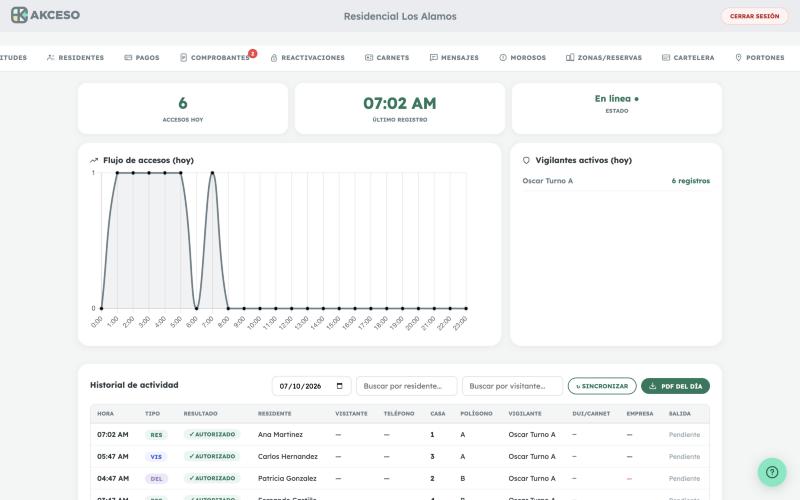This screenshot has width=800, height=500.
Task: Open the calendar picker icon in date field
Action: click(x=340, y=386)
